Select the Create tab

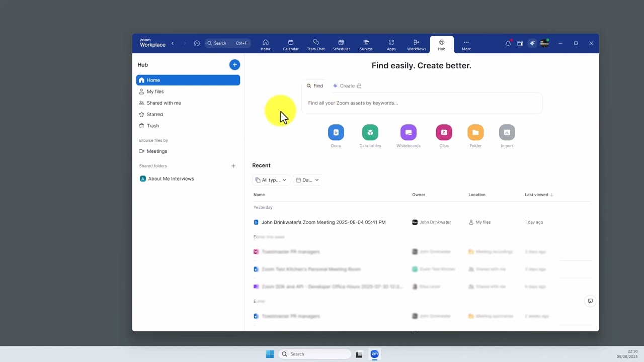347,86
